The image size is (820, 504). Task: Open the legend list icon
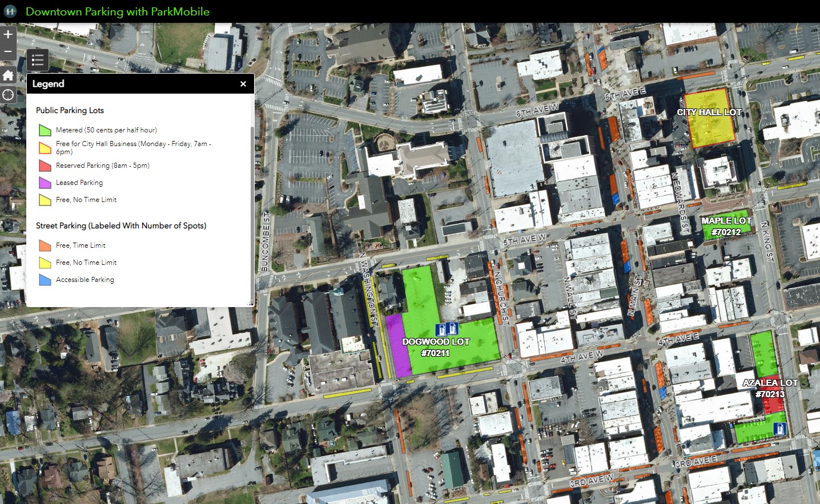click(x=38, y=60)
